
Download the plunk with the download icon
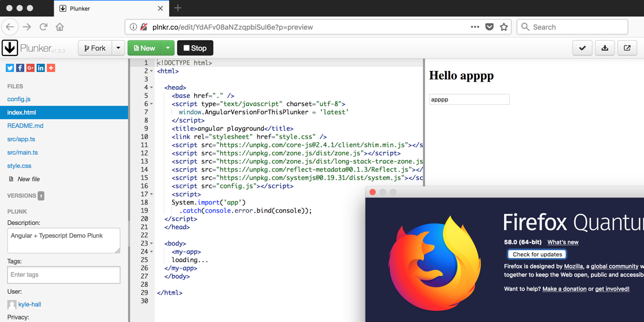pos(604,47)
